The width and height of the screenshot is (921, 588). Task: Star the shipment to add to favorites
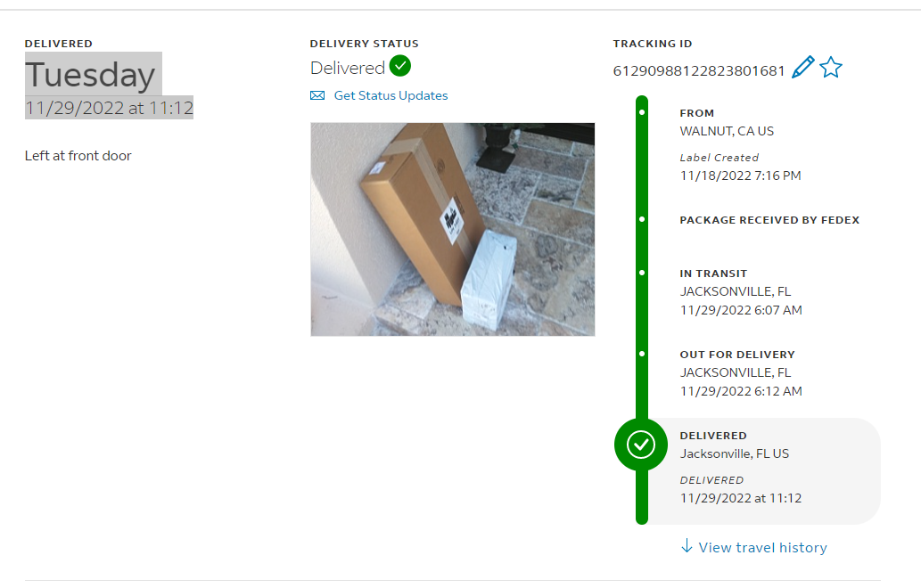click(831, 68)
